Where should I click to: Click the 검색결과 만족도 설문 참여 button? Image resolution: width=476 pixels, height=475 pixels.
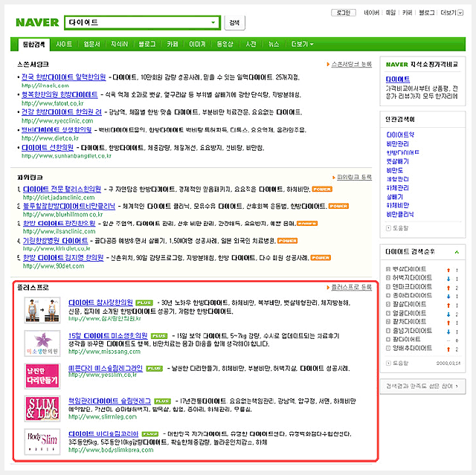click(x=422, y=387)
